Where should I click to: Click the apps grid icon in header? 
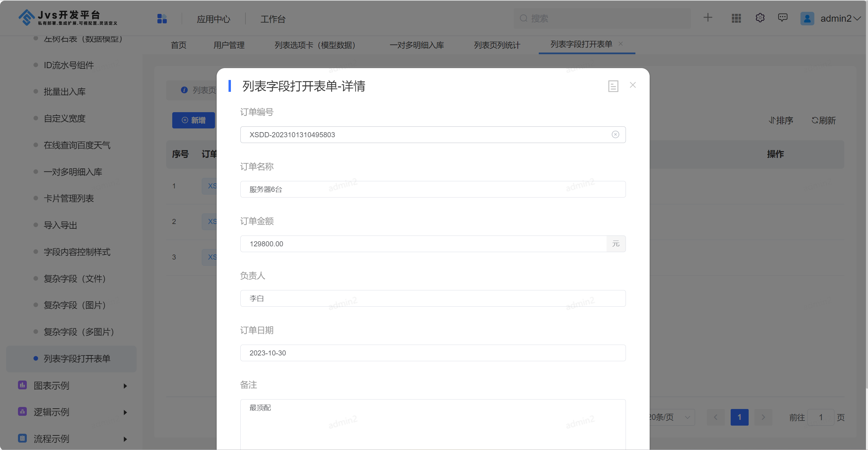(x=736, y=18)
